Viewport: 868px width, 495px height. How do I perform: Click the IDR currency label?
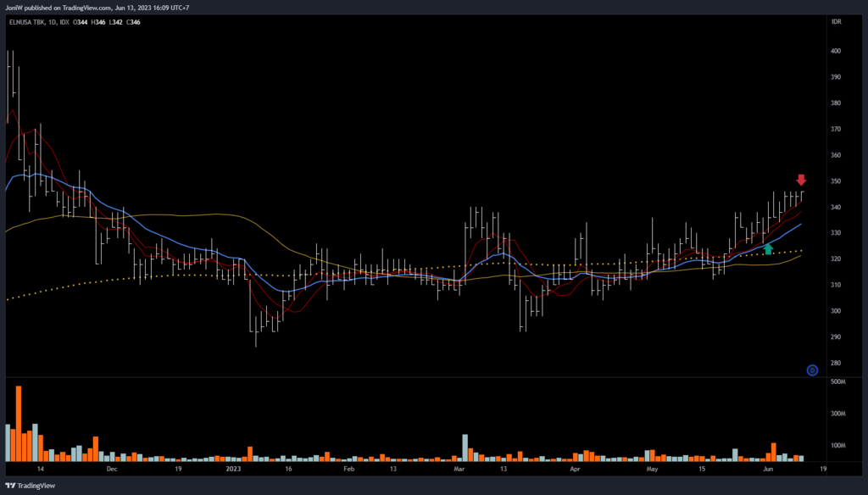(836, 21)
